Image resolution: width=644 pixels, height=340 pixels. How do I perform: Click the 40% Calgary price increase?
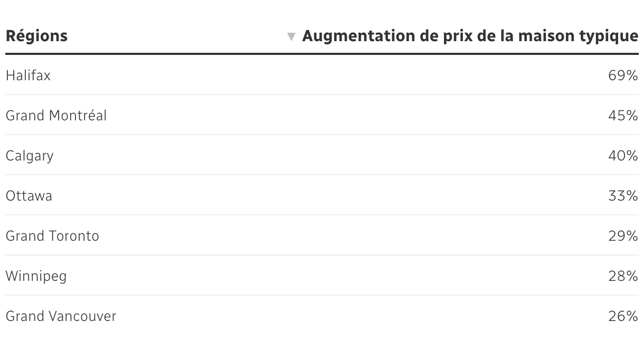point(623,156)
